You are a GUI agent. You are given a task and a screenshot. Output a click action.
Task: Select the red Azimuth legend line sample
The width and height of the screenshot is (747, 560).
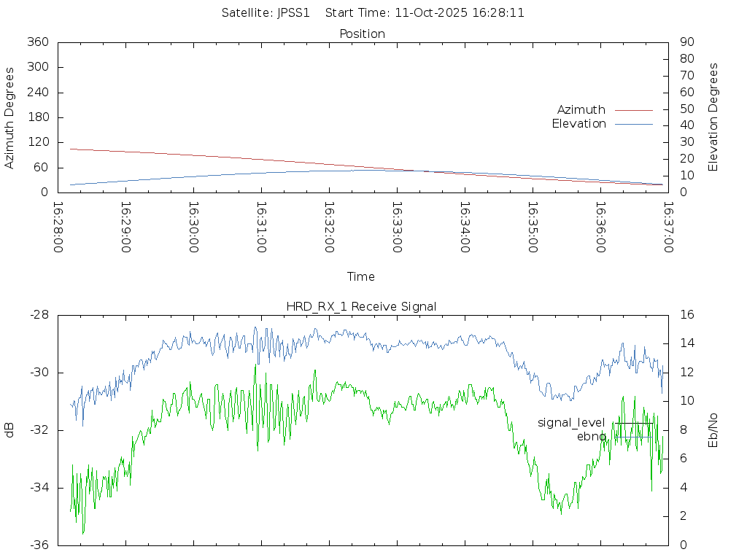[x=633, y=110]
